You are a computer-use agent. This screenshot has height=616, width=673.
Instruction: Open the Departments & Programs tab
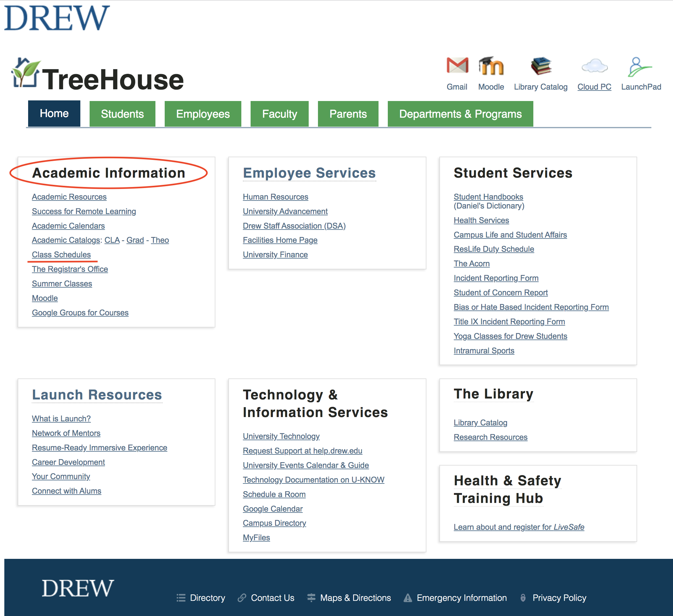pos(460,114)
